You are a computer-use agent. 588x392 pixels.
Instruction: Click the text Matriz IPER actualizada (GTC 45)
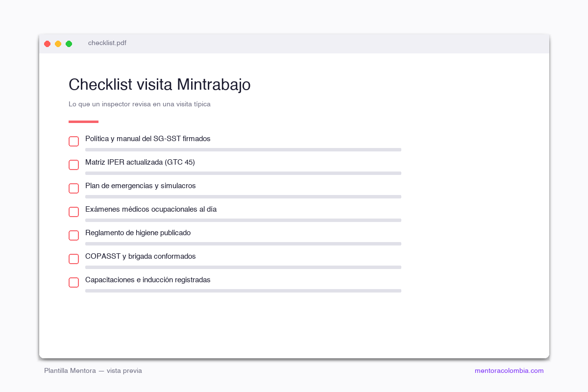(140, 162)
